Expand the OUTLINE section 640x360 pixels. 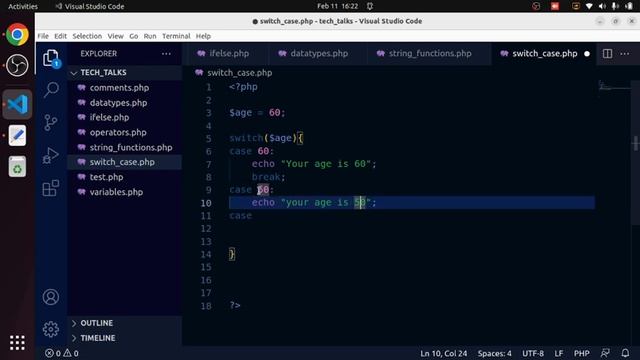[x=124, y=323]
